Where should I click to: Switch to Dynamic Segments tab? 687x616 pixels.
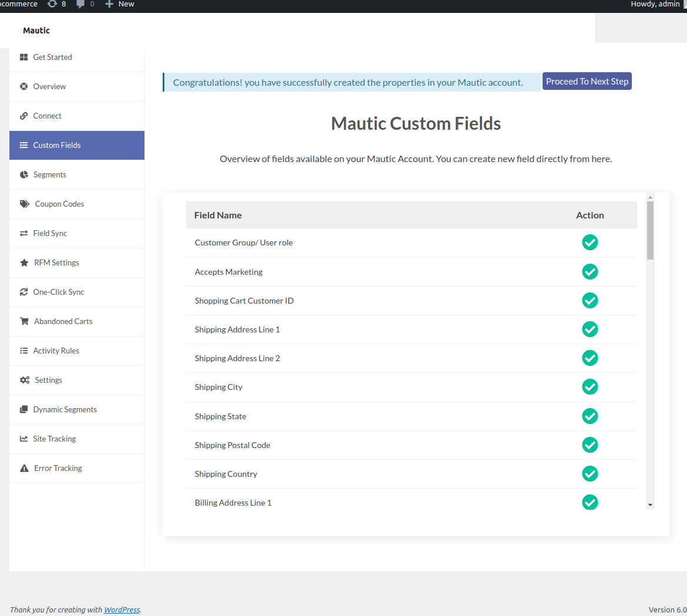pyautogui.click(x=77, y=410)
